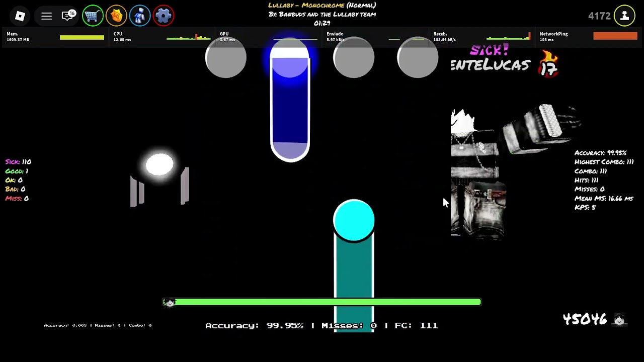Open the red-ringed gear settings
The image size is (644, 362).
(x=164, y=16)
